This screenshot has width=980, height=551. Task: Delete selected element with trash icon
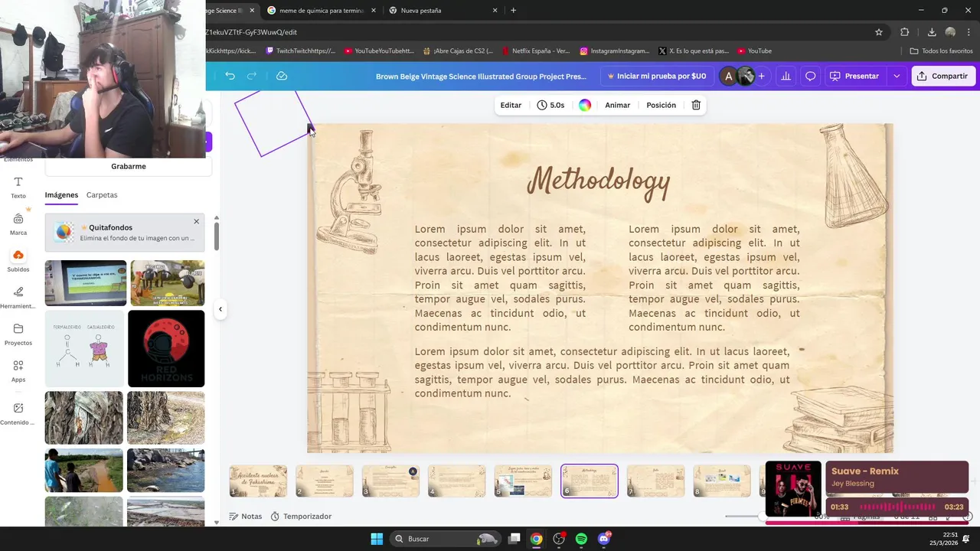696,105
